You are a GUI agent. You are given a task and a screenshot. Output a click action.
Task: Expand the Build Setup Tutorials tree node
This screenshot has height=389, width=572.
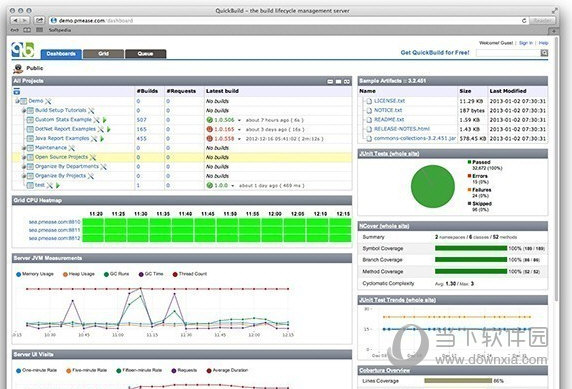24,111
